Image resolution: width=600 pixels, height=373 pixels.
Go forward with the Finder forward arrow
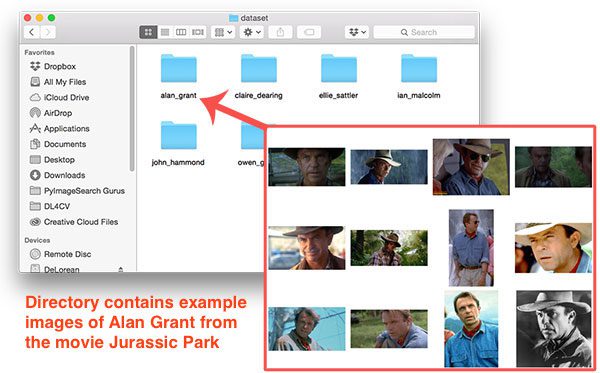tap(48, 32)
